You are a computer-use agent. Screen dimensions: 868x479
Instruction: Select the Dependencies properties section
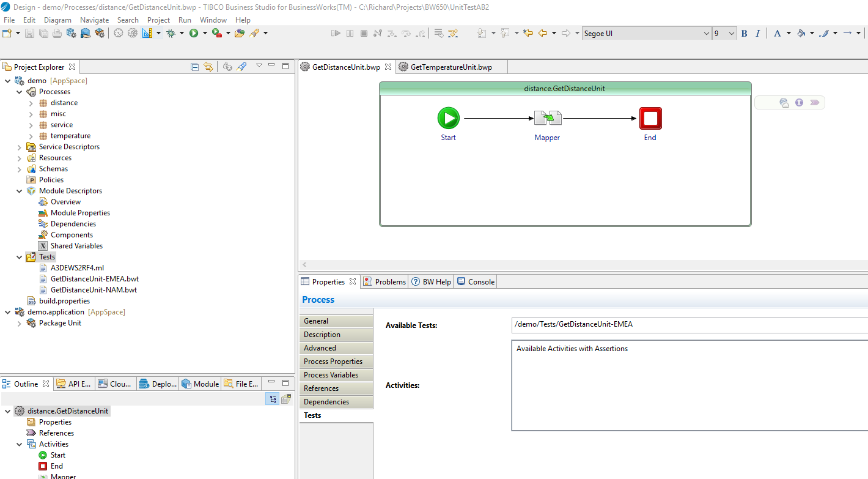click(x=336, y=402)
